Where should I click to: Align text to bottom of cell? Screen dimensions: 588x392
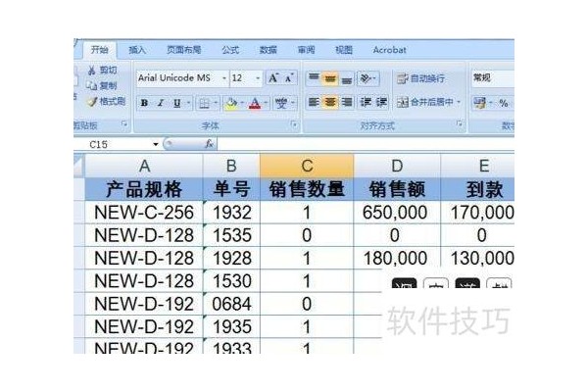(347, 78)
